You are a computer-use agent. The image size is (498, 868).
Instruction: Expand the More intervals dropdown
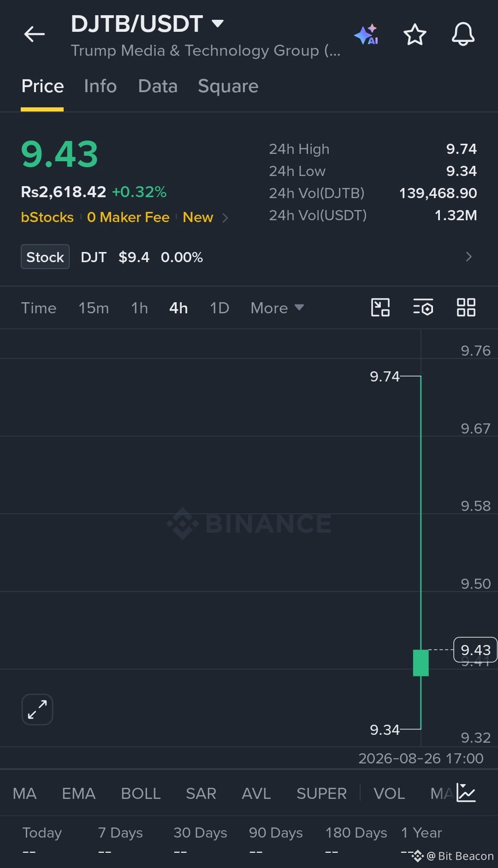coord(277,308)
